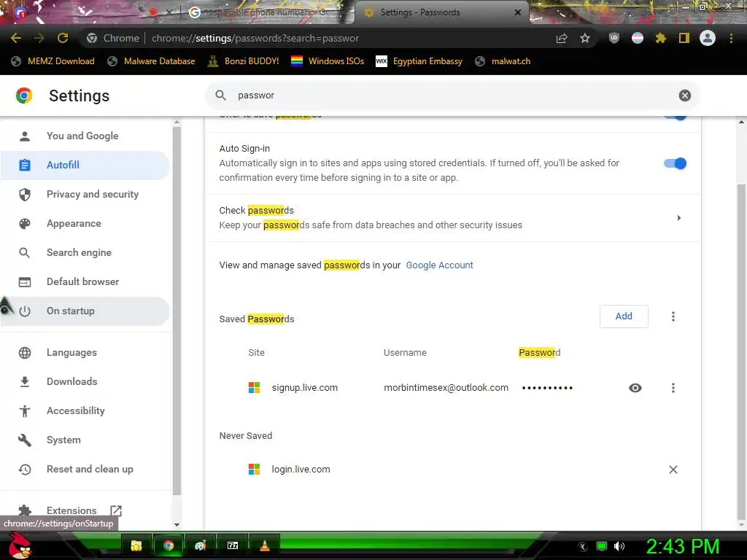Screen dimensions: 747x560
Task: Click the Chrome logo beside Settings title
Action: (24, 96)
